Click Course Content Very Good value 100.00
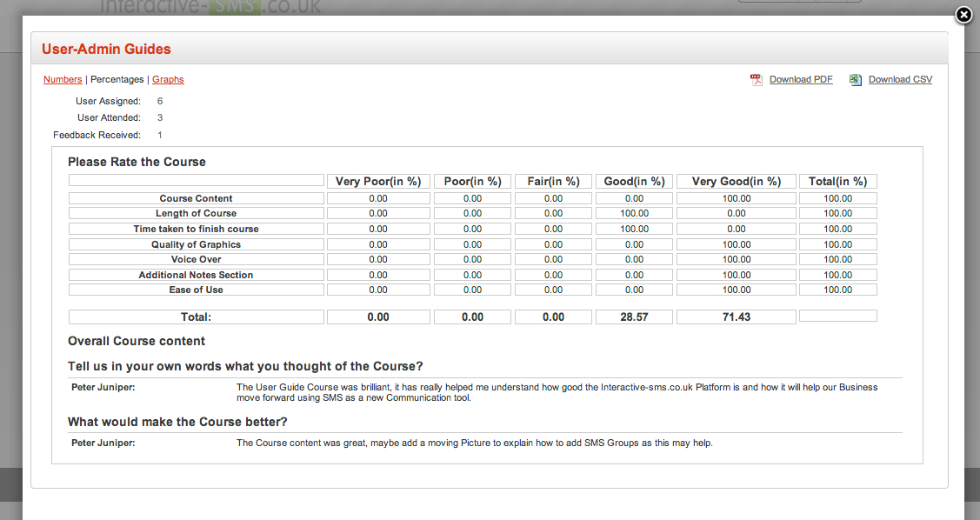 737,198
